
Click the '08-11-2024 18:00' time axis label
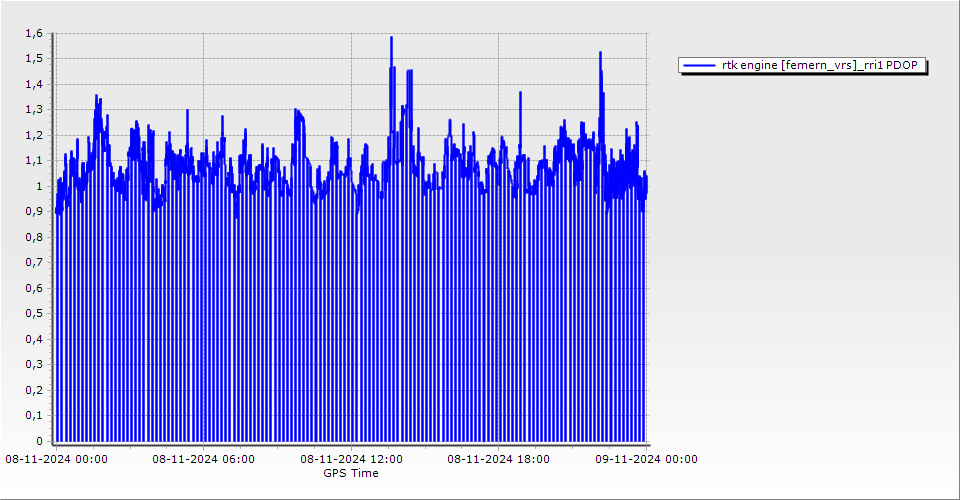498,460
